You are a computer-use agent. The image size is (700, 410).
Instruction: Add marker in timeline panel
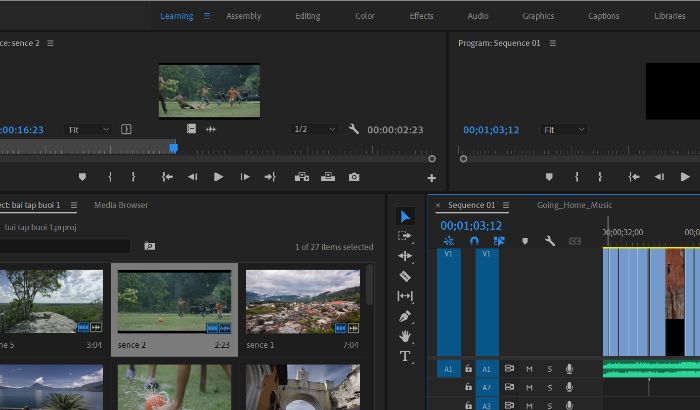(x=525, y=242)
